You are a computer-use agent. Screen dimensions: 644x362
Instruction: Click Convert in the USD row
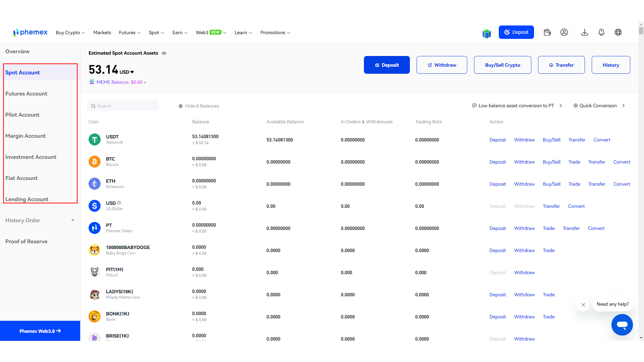coord(576,206)
